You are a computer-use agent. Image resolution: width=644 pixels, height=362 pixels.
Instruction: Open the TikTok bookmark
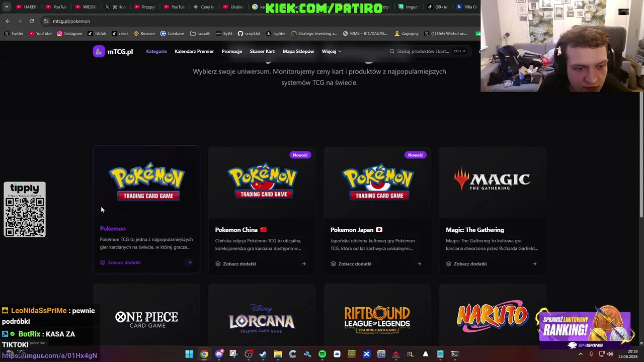click(x=97, y=34)
